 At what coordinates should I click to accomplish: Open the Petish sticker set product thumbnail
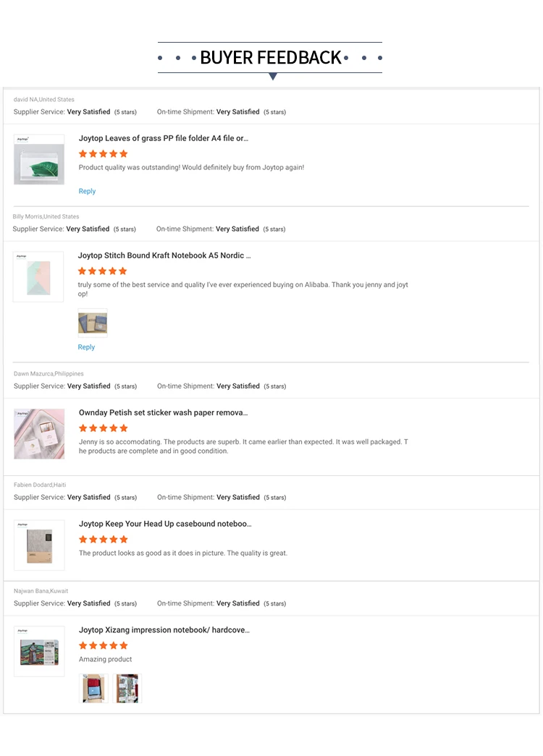click(39, 433)
